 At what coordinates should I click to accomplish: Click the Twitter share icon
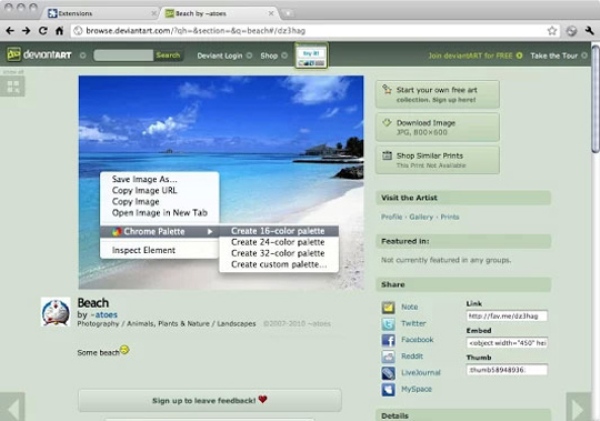[388, 324]
